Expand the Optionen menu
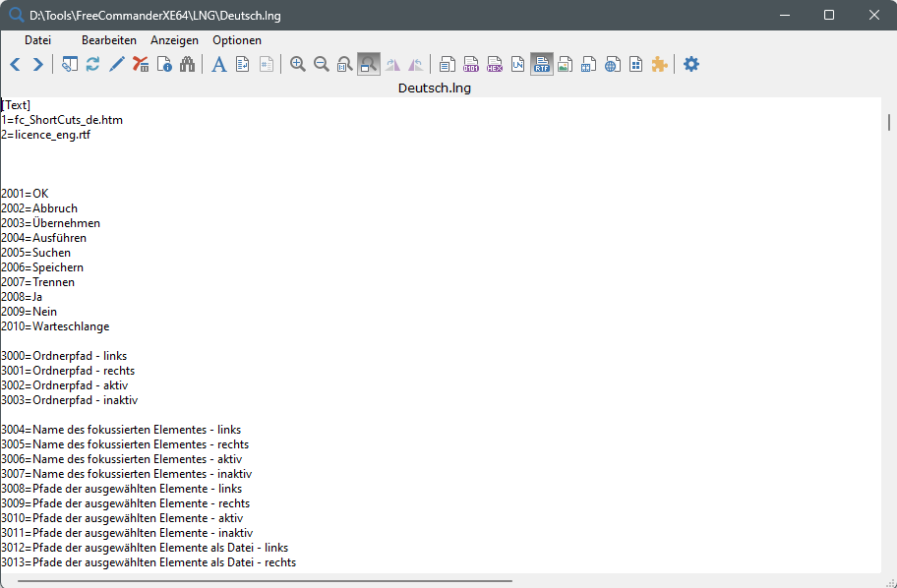Image resolution: width=897 pixels, height=588 pixels. tap(237, 40)
